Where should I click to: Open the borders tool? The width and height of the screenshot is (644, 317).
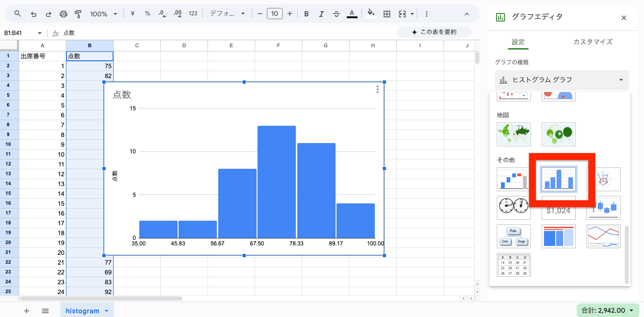coord(387,14)
